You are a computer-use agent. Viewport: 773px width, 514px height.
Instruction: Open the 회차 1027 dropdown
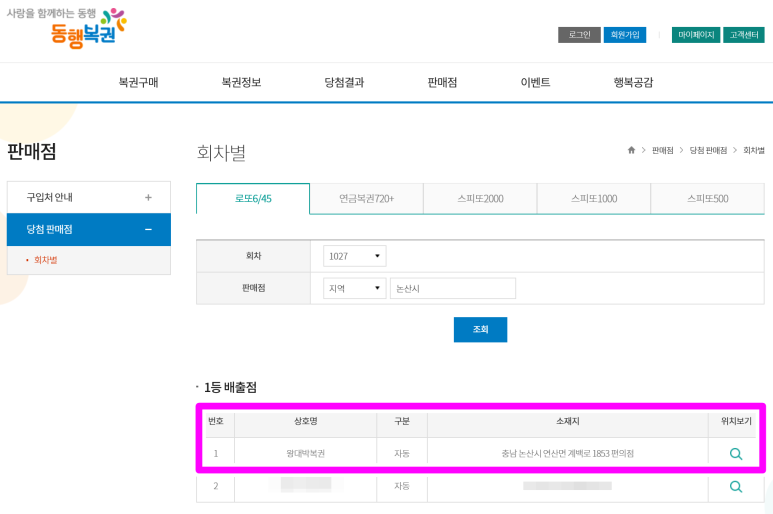pyautogui.click(x=354, y=256)
